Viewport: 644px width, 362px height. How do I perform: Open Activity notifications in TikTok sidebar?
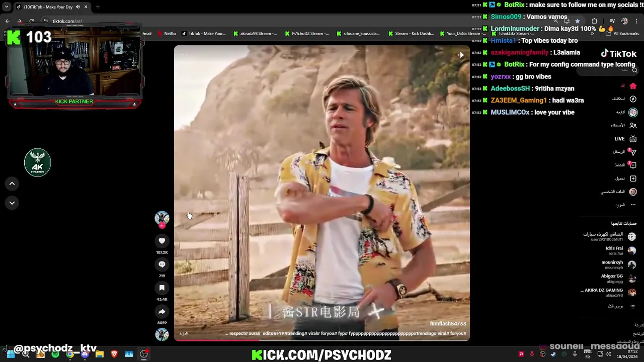[x=626, y=165]
